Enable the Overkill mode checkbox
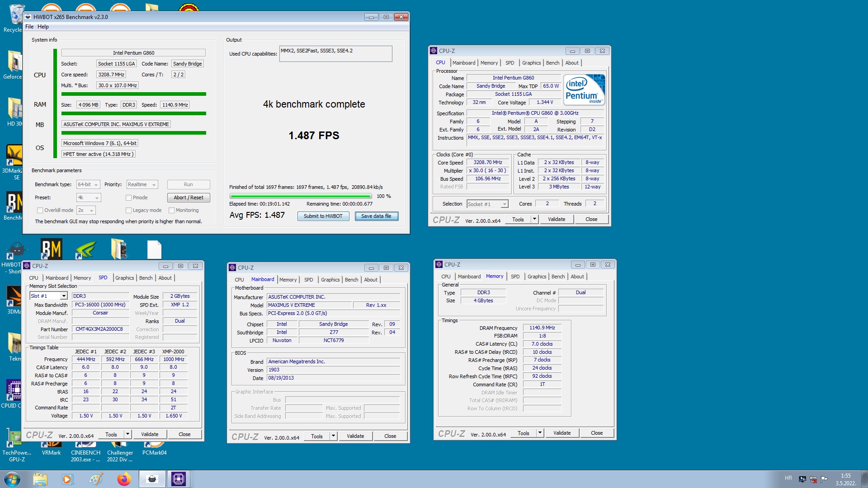The height and width of the screenshot is (488, 868). tap(40, 210)
